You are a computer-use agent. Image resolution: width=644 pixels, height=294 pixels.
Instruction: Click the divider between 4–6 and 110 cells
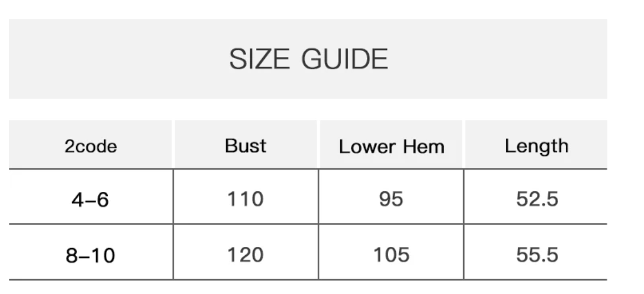coord(173,196)
